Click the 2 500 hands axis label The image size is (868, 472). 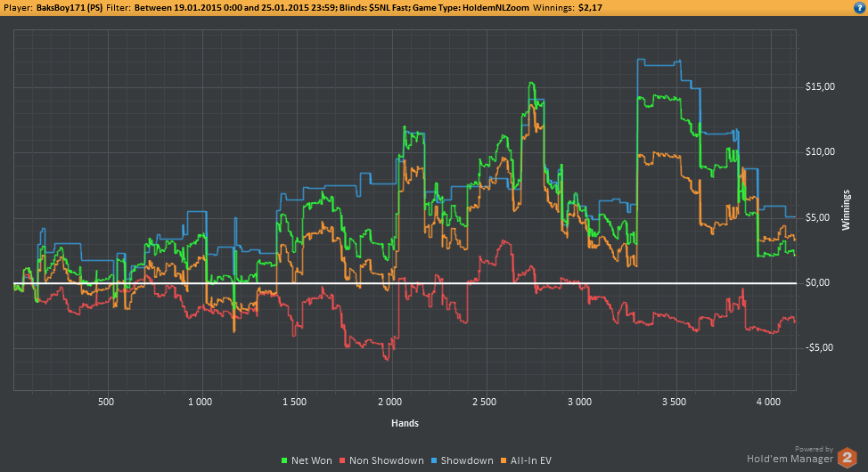click(485, 402)
